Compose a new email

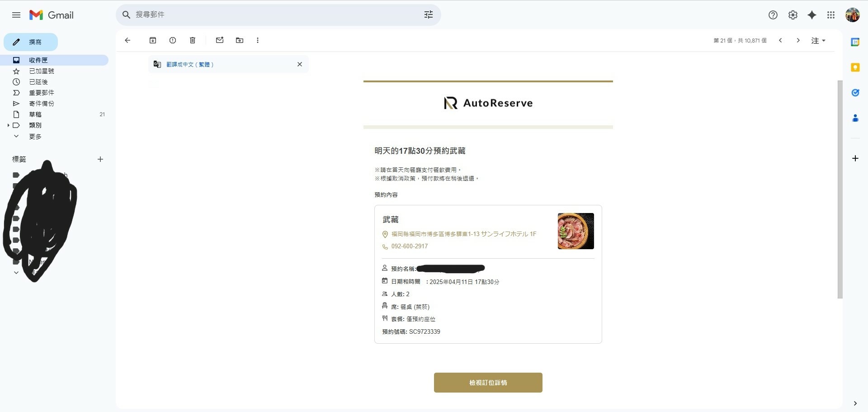pos(31,42)
